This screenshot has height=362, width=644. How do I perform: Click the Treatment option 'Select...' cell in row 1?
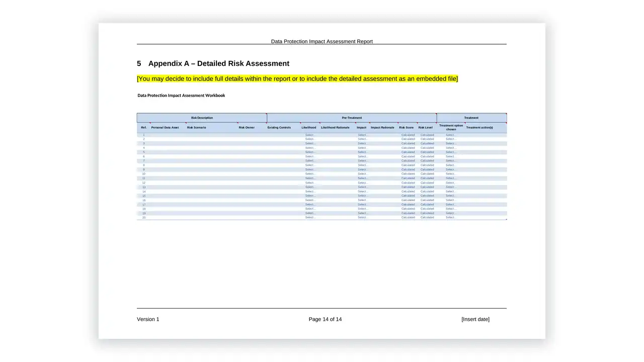click(x=451, y=135)
